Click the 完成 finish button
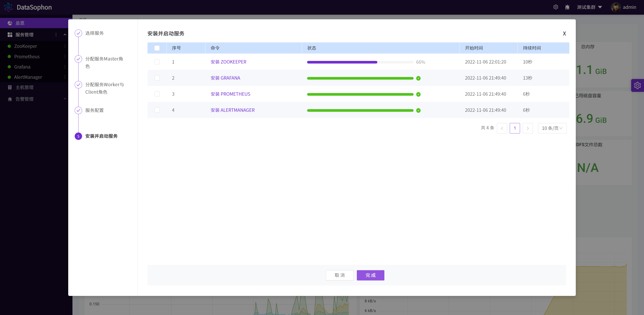Image resolution: width=644 pixels, height=315 pixels. click(370, 275)
